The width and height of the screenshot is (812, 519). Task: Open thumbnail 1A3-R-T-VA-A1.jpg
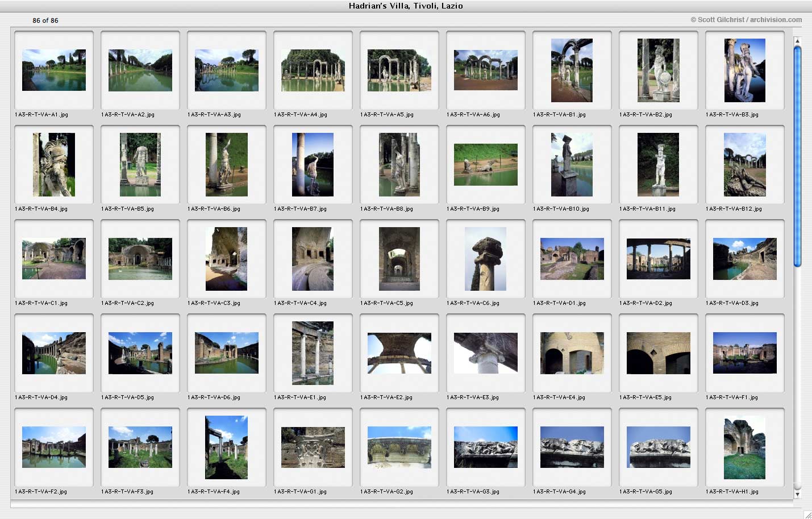tap(54, 70)
